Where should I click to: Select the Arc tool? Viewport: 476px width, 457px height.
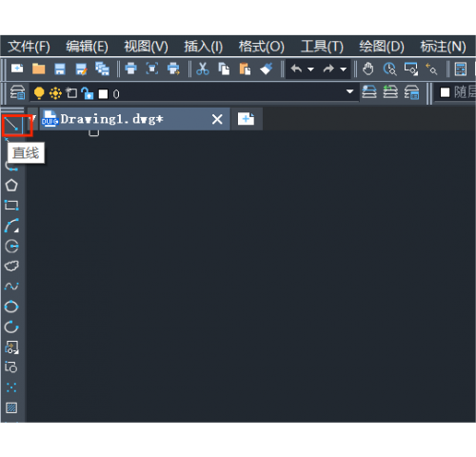[11, 226]
